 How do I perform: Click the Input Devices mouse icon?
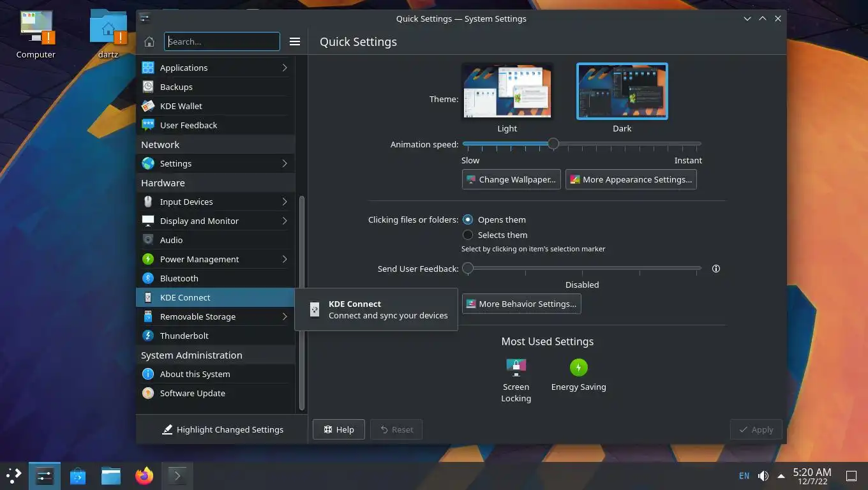(x=148, y=202)
